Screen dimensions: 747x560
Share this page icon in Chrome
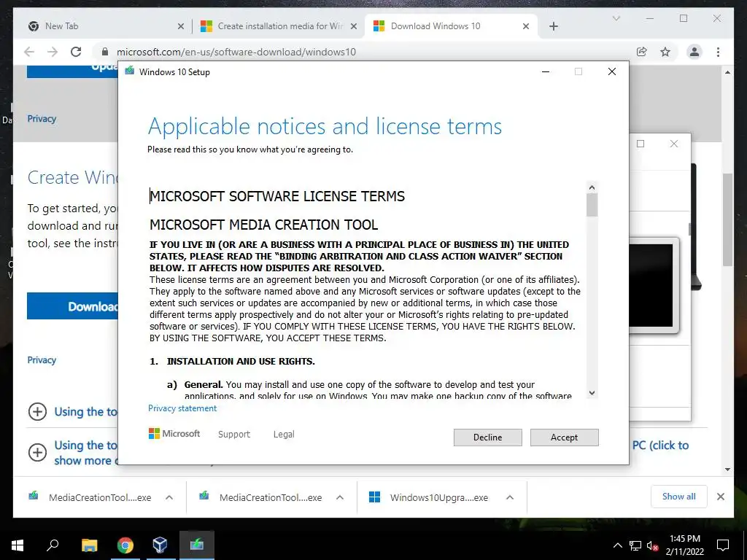[x=642, y=52]
